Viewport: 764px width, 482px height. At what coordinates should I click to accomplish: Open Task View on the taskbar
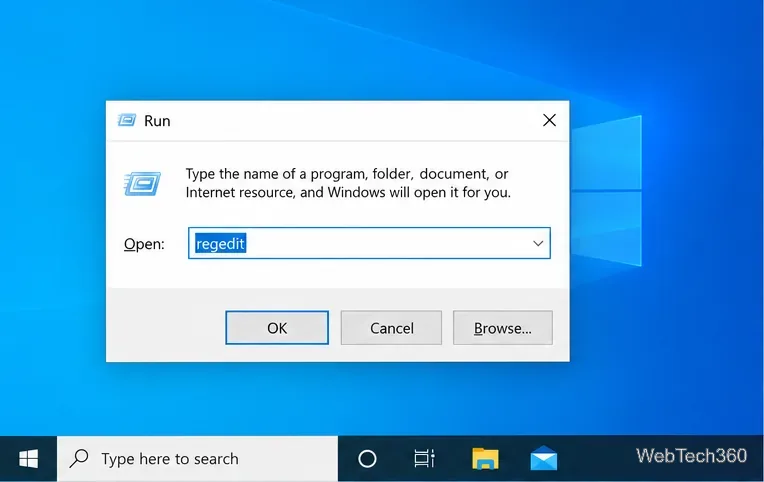pyautogui.click(x=424, y=459)
